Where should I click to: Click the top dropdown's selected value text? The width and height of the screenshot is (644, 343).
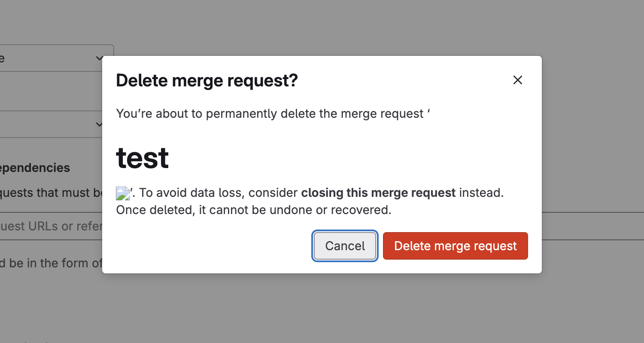pos(2,58)
